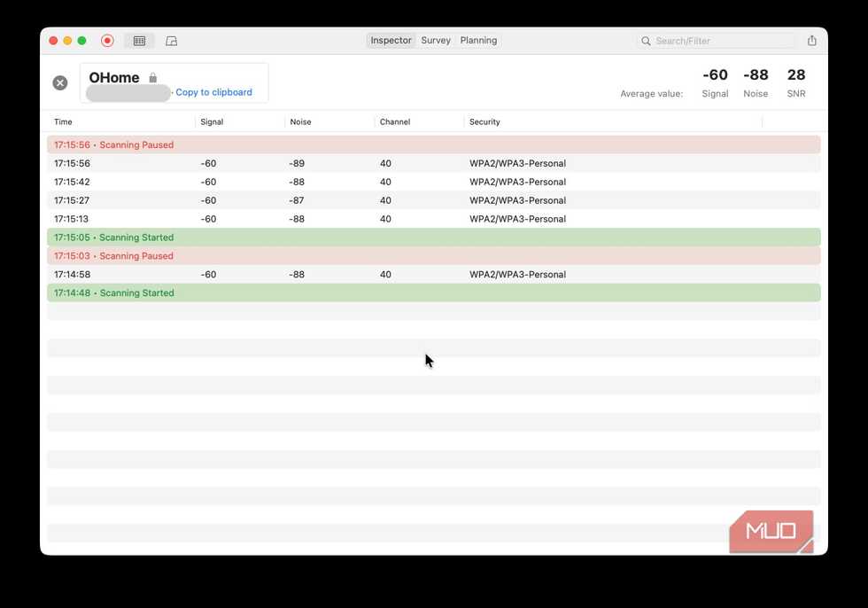Click the red record scanning button
This screenshot has height=608, width=868.
[x=107, y=41]
